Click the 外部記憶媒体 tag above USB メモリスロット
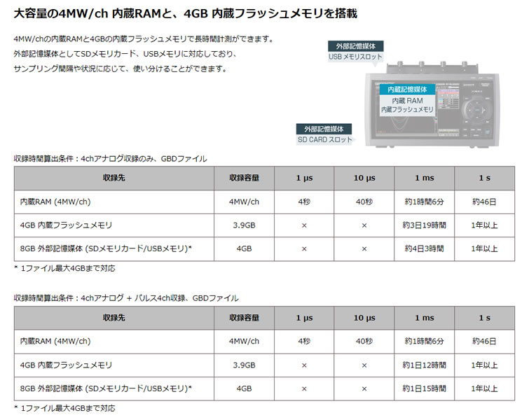The width and height of the screenshot is (529, 420). click(356, 46)
